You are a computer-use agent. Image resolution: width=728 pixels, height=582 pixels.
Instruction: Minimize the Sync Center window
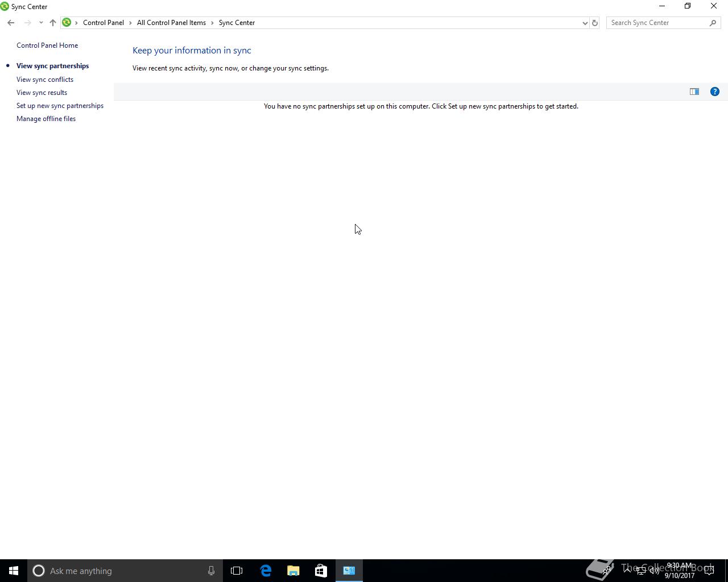coord(661,6)
